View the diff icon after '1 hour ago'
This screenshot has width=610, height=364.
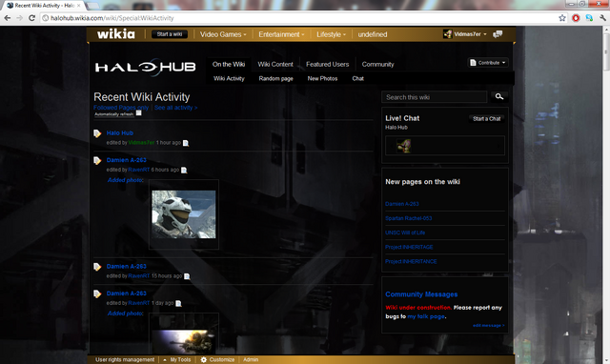186,143
